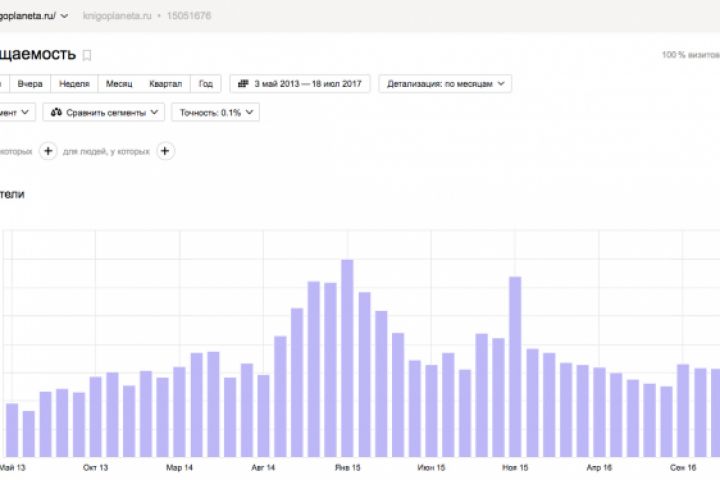Viewport: 720px width, 480px height.
Task: Select the Вчера period tab
Action: (30, 84)
